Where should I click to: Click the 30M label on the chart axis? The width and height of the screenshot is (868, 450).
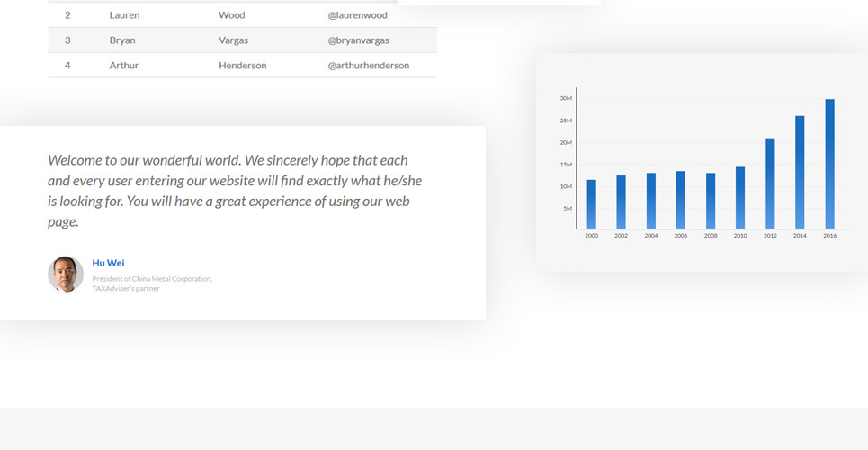[x=566, y=98]
